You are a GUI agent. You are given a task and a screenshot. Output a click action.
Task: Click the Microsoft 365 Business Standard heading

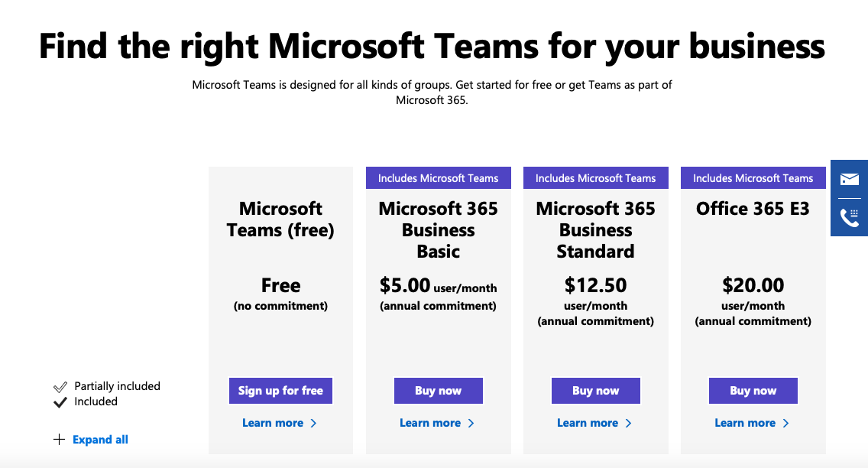pos(595,229)
